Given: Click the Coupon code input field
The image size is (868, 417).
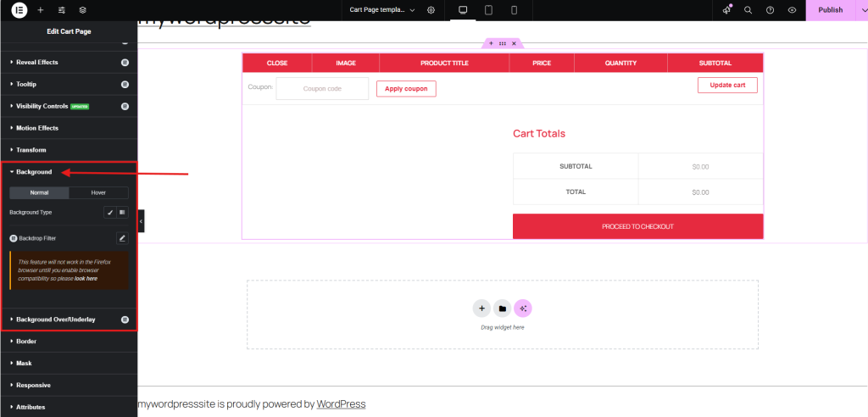Looking at the screenshot, I should point(322,89).
